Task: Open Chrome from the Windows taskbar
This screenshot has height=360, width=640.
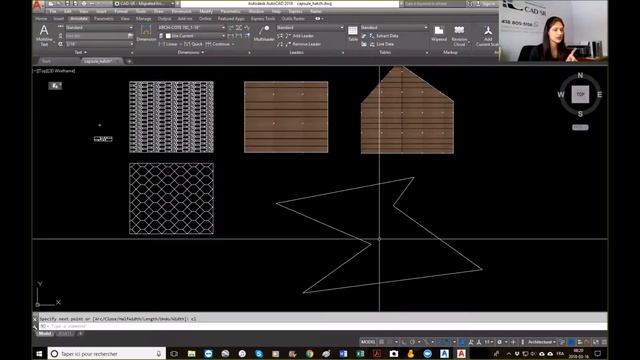Action: click(x=309, y=353)
